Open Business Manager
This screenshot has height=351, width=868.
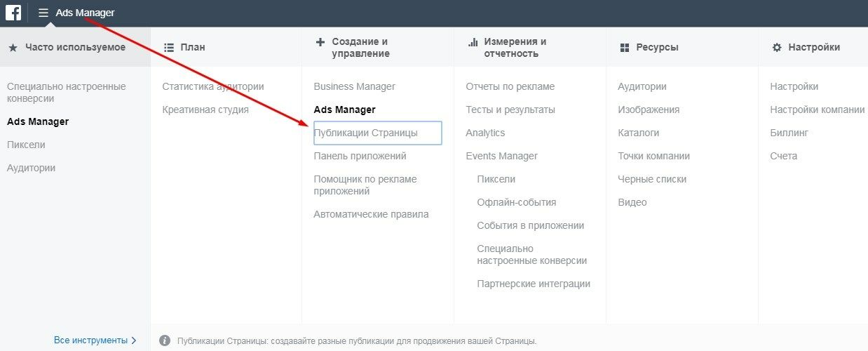tap(355, 86)
